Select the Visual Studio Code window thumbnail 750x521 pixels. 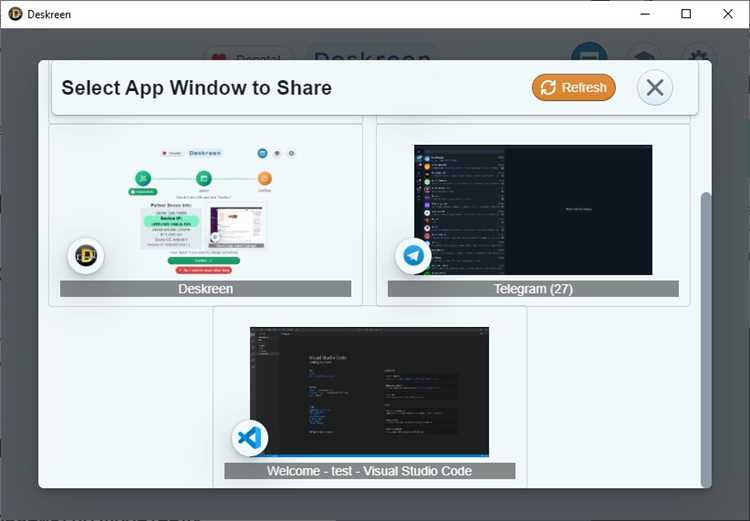pyautogui.click(x=369, y=392)
